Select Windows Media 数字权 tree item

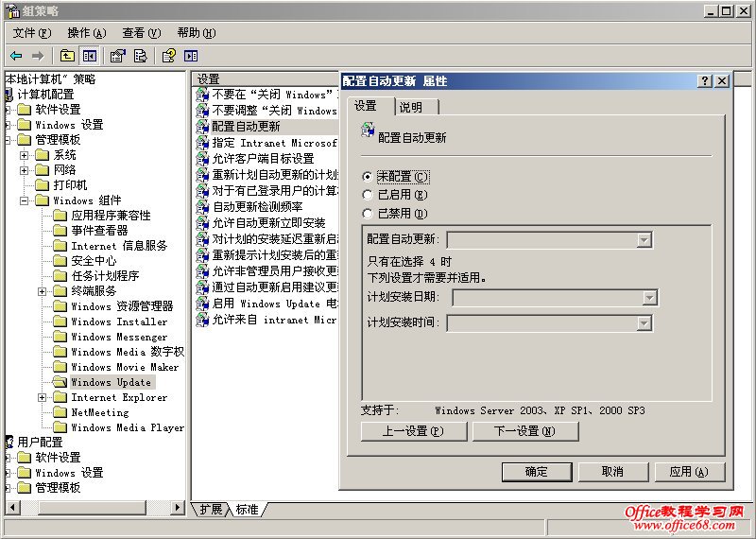click(128, 353)
